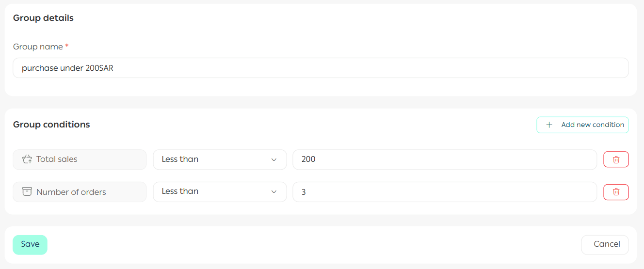644x269 pixels.
Task: Click the Number of orders value field showing 3
Action: click(x=444, y=192)
